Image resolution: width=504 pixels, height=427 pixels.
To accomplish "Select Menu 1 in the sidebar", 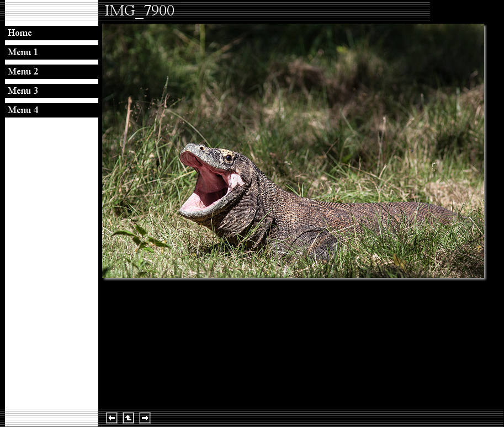I will coord(23,52).
